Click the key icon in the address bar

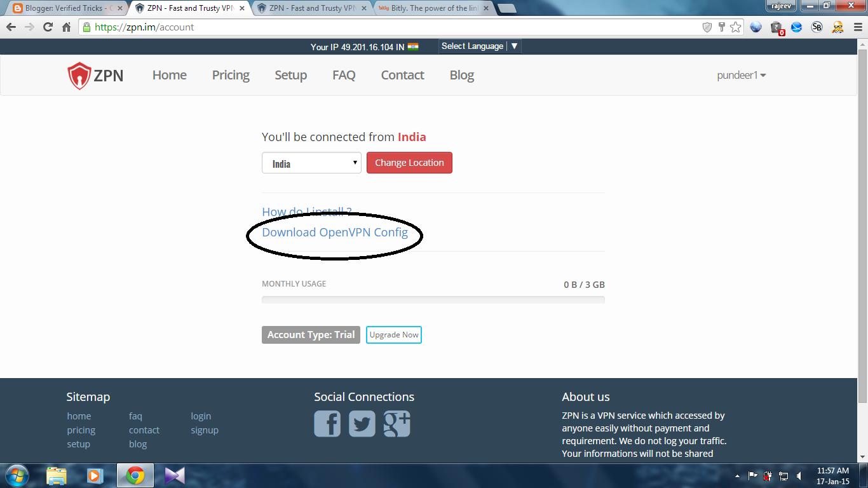[722, 27]
